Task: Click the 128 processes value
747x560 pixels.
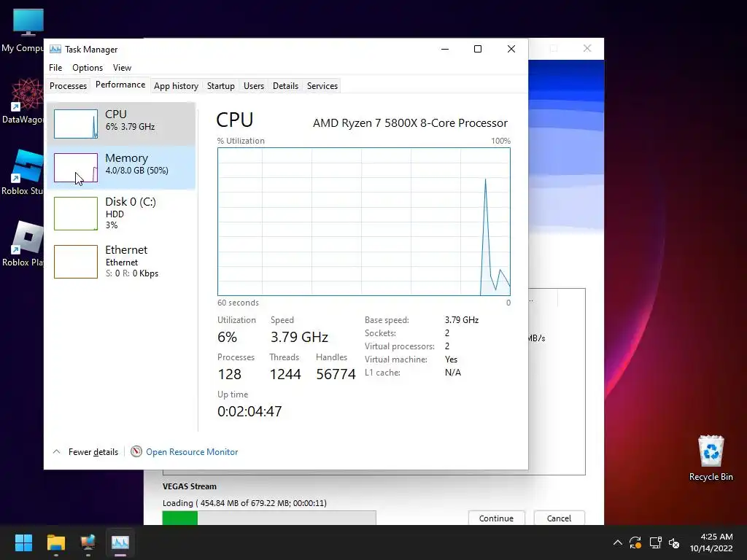Action: click(229, 374)
